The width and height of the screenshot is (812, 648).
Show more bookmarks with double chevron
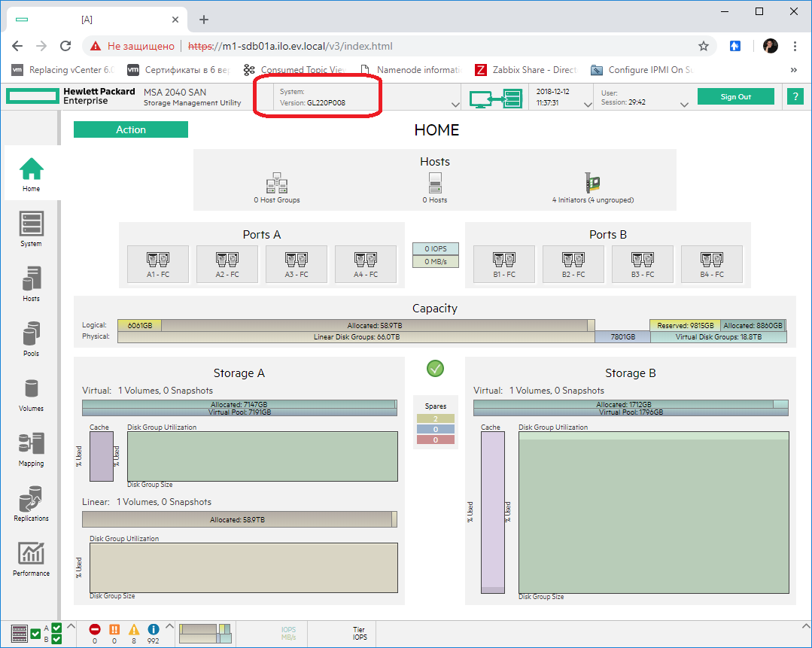[x=793, y=70]
